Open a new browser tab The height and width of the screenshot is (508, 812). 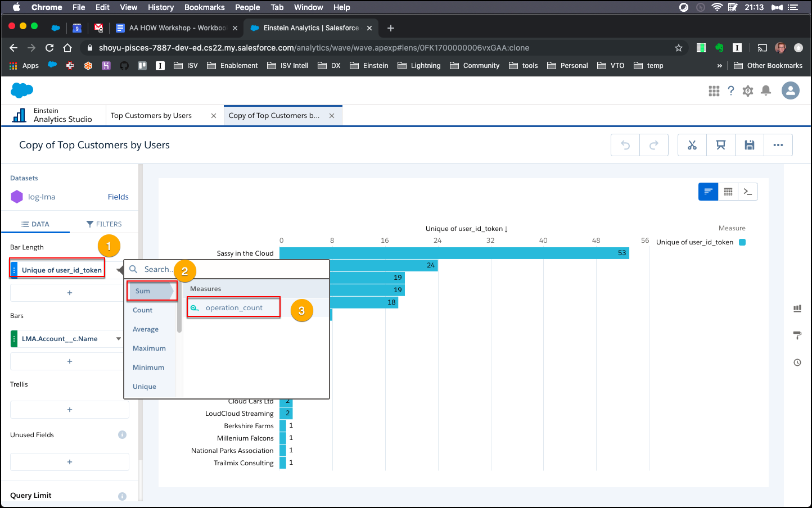[391, 28]
